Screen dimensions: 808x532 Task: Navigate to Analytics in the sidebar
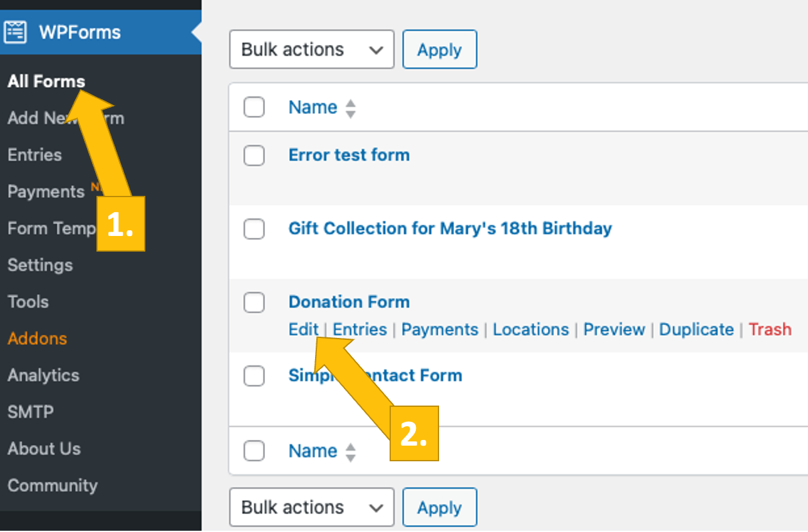(43, 376)
